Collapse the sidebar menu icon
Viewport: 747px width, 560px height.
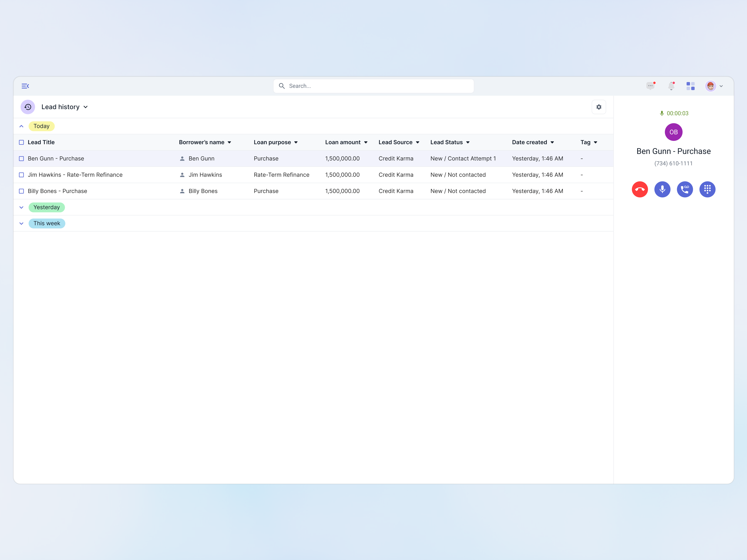pyautogui.click(x=25, y=86)
